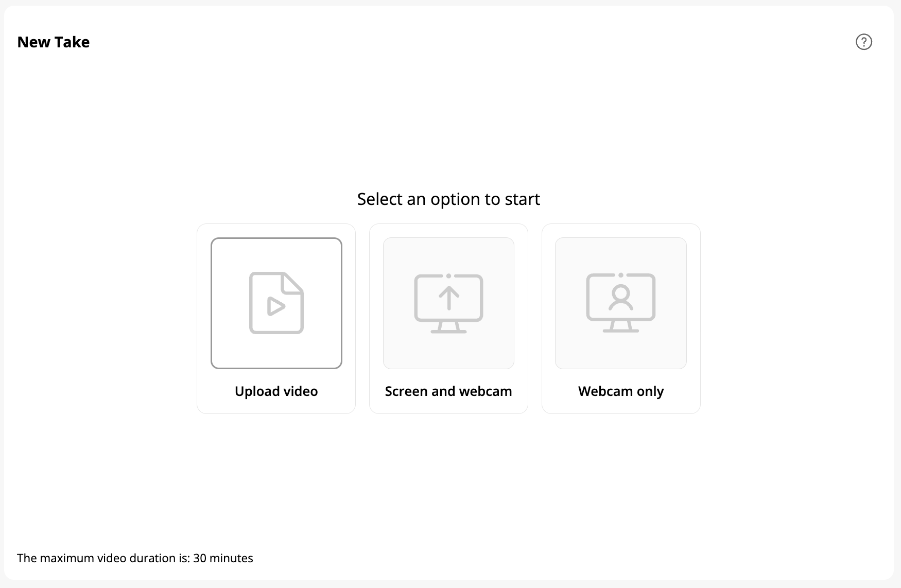Screen dimensions: 901x588
Task: Click the video file play icon
Action: (276, 303)
